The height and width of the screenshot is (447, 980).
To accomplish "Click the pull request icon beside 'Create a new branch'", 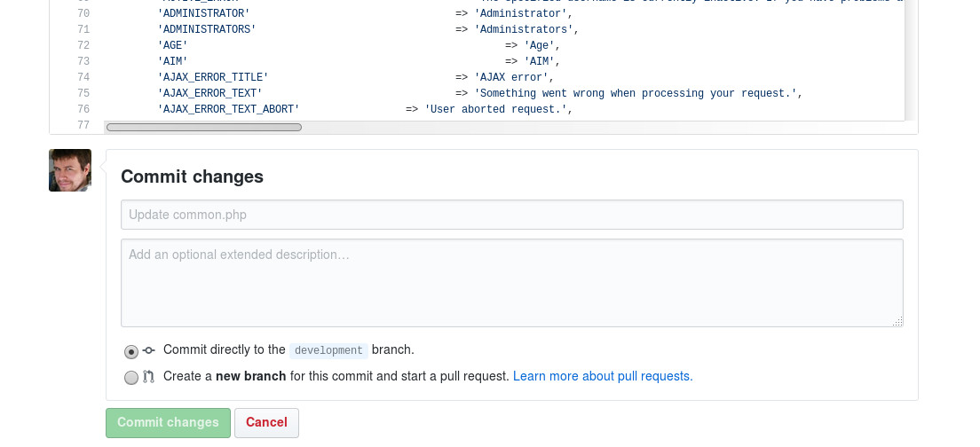I will click(x=149, y=377).
